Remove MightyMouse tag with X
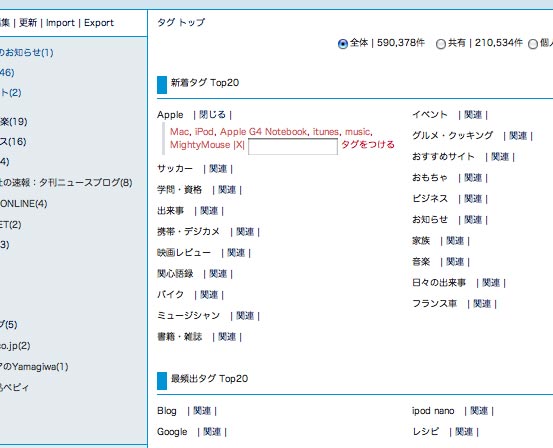The image size is (553, 448). click(x=239, y=145)
